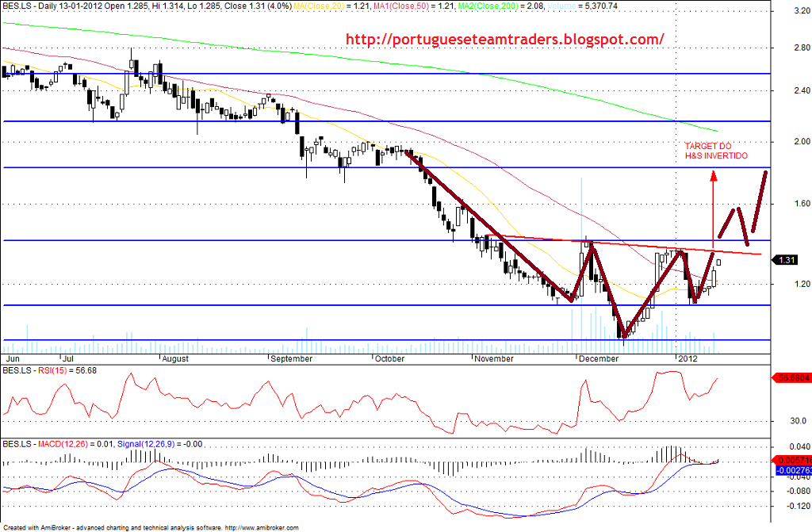Click the August label on time axis
The image size is (812, 532).
tap(175, 358)
